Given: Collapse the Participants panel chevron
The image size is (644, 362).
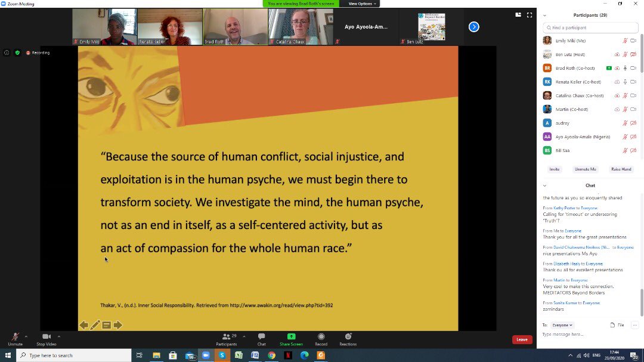Looking at the screenshot, I should point(544,15).
